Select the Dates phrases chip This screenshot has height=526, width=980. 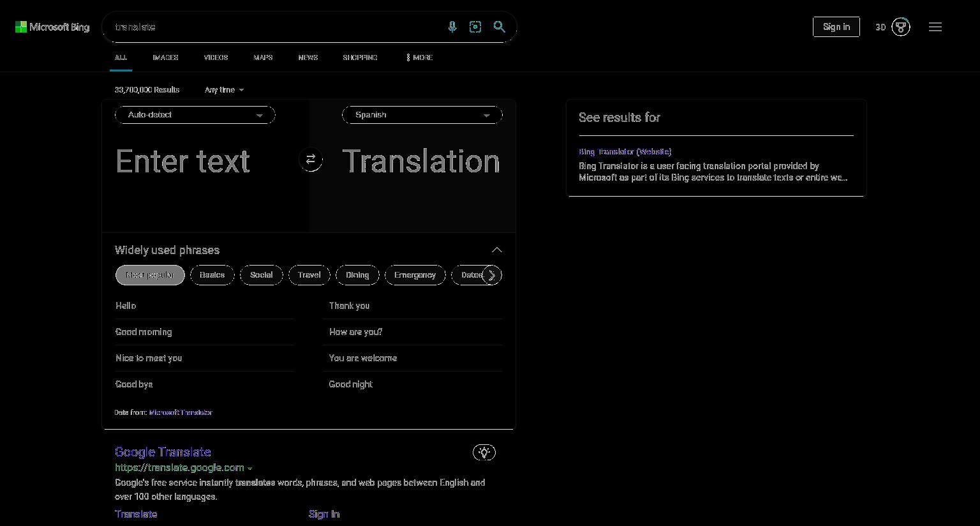470,275
